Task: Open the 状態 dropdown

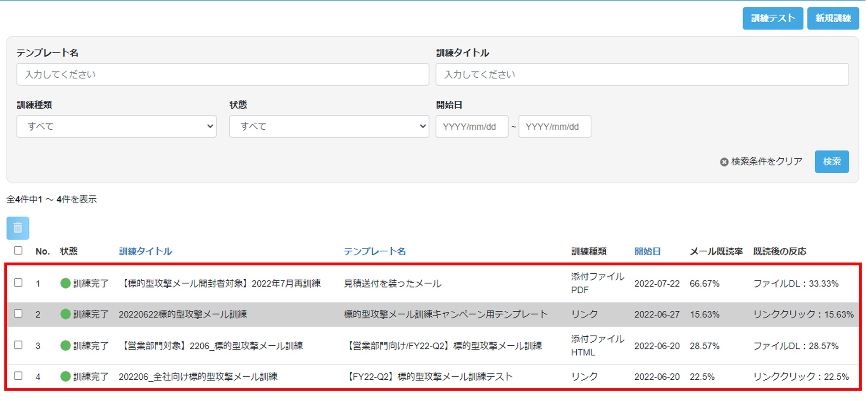Action: click(329, 126)
